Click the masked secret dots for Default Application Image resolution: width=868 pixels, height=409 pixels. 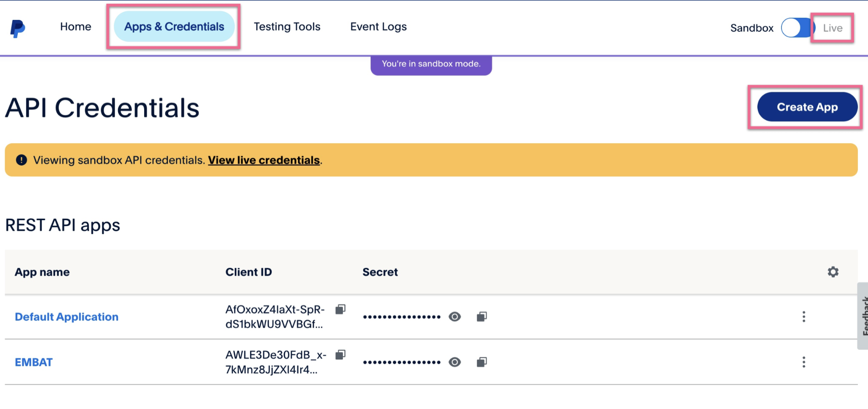(x=402, y=317)
